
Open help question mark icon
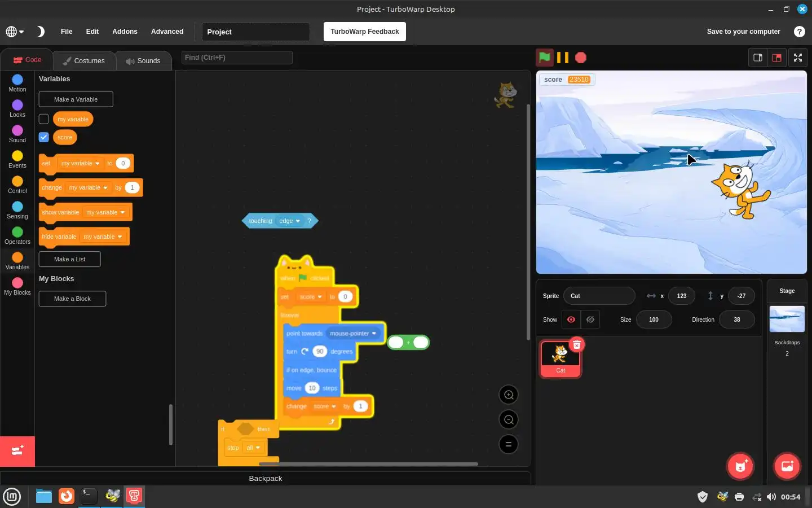(x=800, y=32)
